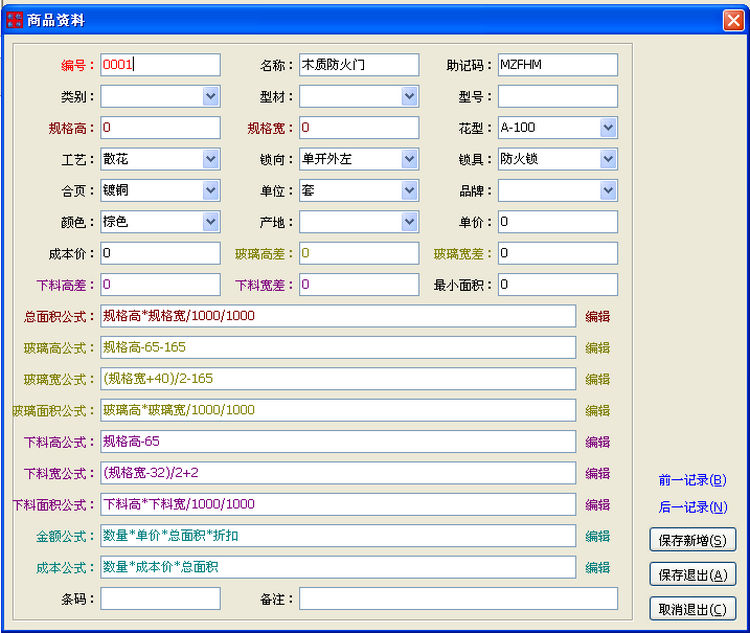The width and height of the screenshot is (750, 633).
Task: Click the 取消退出(C) button
Action: point(693,609)
